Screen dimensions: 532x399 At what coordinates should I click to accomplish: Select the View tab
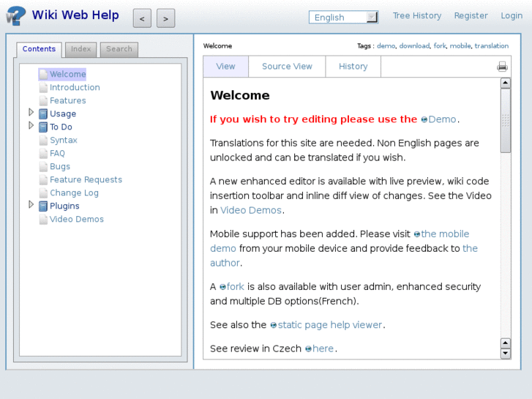(225, 67)
